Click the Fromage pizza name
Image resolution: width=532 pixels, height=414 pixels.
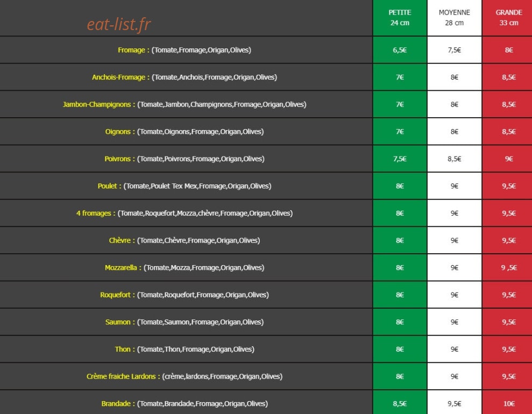[131, 50]
